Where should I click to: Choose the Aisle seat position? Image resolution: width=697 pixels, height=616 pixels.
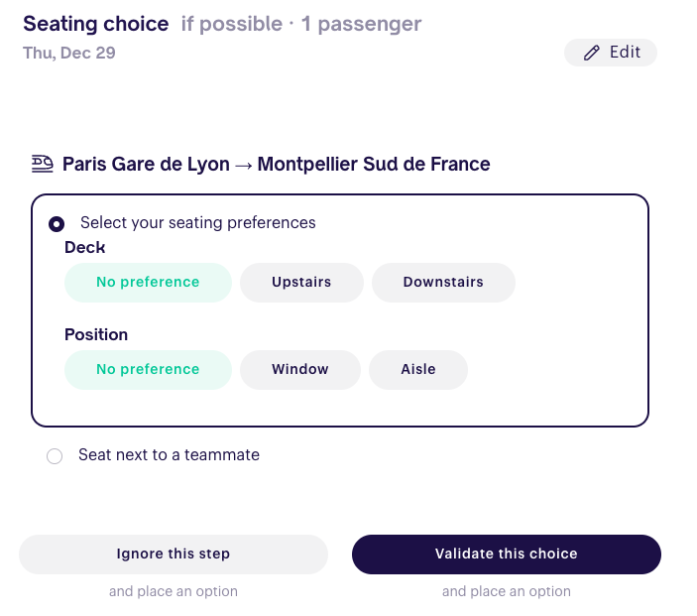(x=418, y=370)
